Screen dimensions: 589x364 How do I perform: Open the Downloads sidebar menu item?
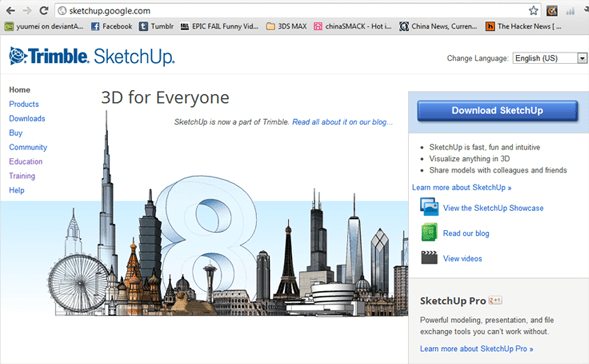click(27, 118)
